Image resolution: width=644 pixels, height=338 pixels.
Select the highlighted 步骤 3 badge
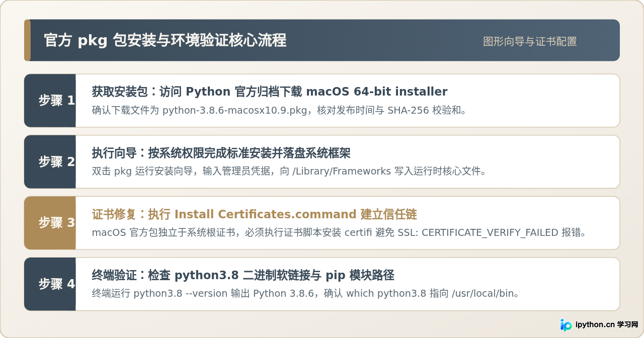coord(50,223)
